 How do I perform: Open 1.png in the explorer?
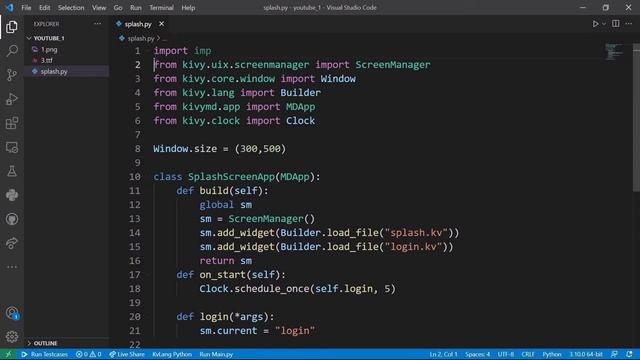pyautogui.click(x=49, y=49)
